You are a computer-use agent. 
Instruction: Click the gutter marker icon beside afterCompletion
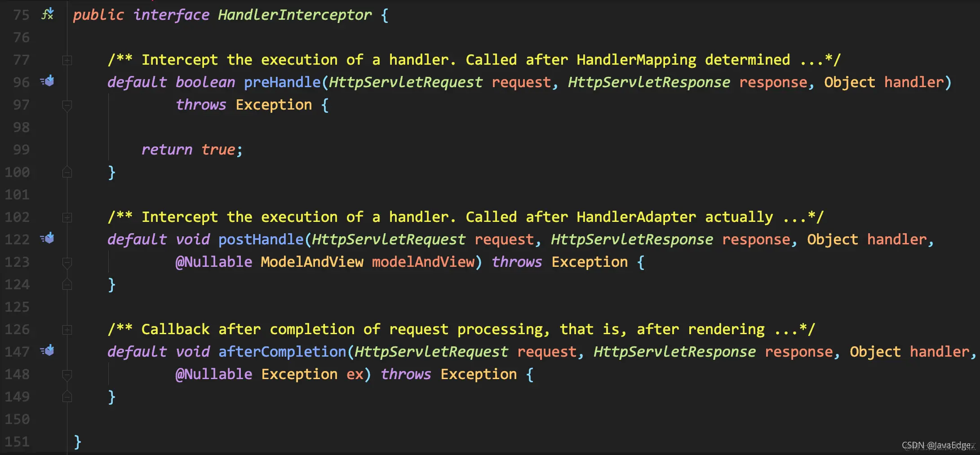(47, 350)
